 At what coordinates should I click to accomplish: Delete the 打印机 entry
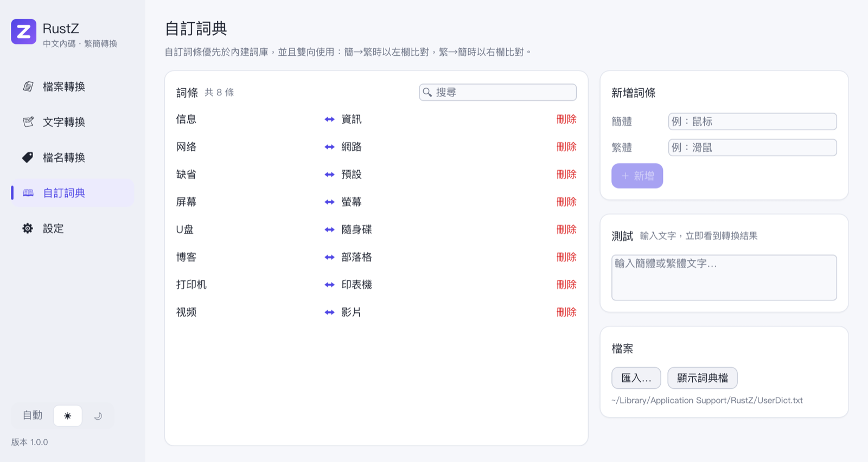point(566,285)
